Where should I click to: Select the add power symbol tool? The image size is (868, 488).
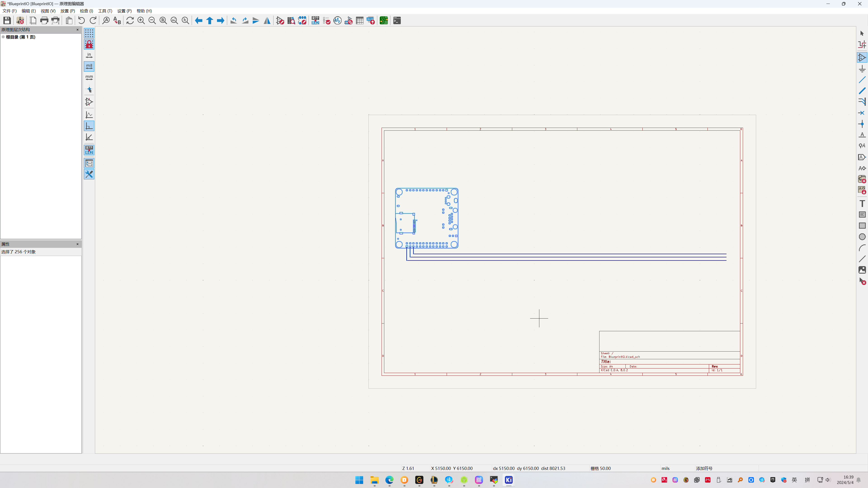(x=862, y=69)
